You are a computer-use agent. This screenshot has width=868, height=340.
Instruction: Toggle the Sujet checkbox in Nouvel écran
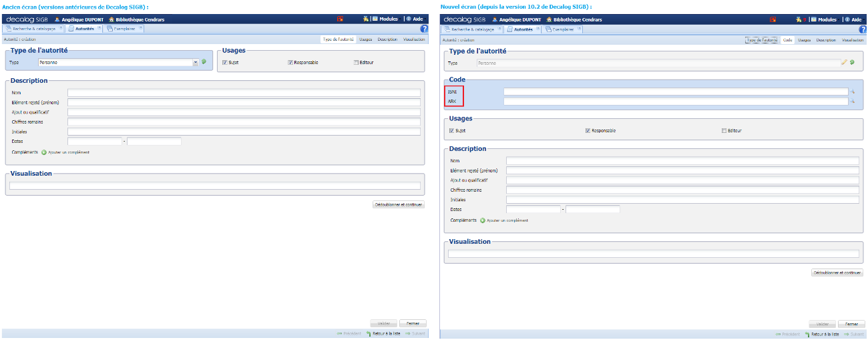click(x=451, y=130)
